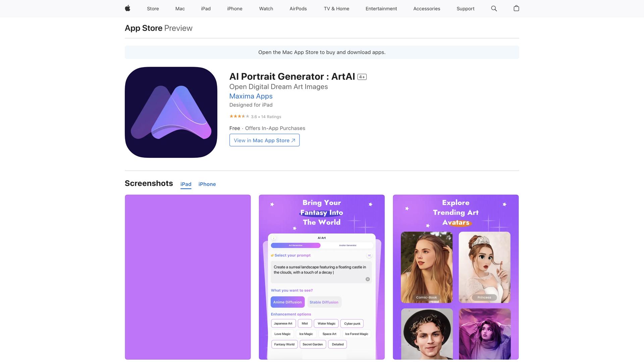
Task: Open Maxima Apps developer link
Action: click(x=251, y=96)
